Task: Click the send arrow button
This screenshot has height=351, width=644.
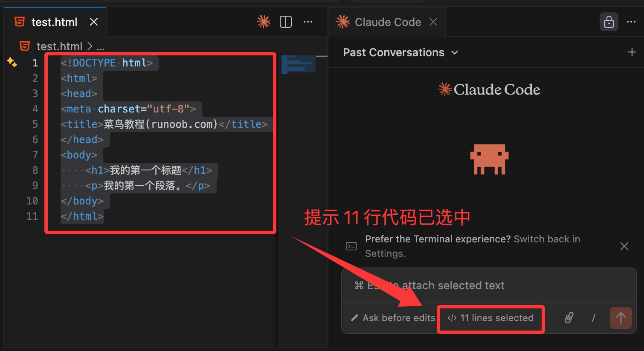Action: tap(621, 318)
